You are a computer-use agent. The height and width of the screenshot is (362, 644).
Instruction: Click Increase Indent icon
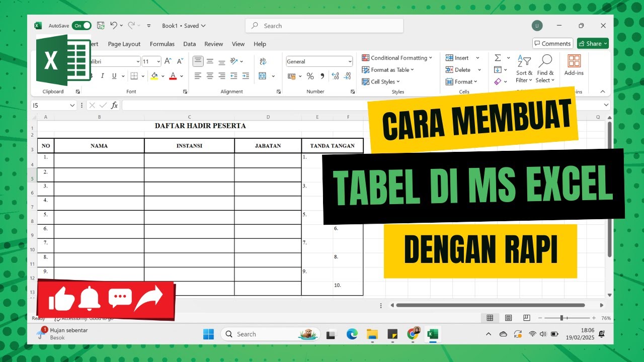(x=246, y=76)
